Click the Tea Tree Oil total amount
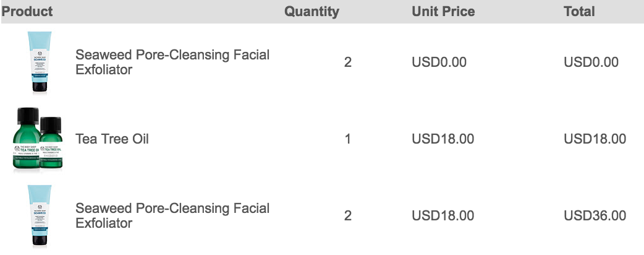This screenshot has width=644, height=255. pos(595,139)
